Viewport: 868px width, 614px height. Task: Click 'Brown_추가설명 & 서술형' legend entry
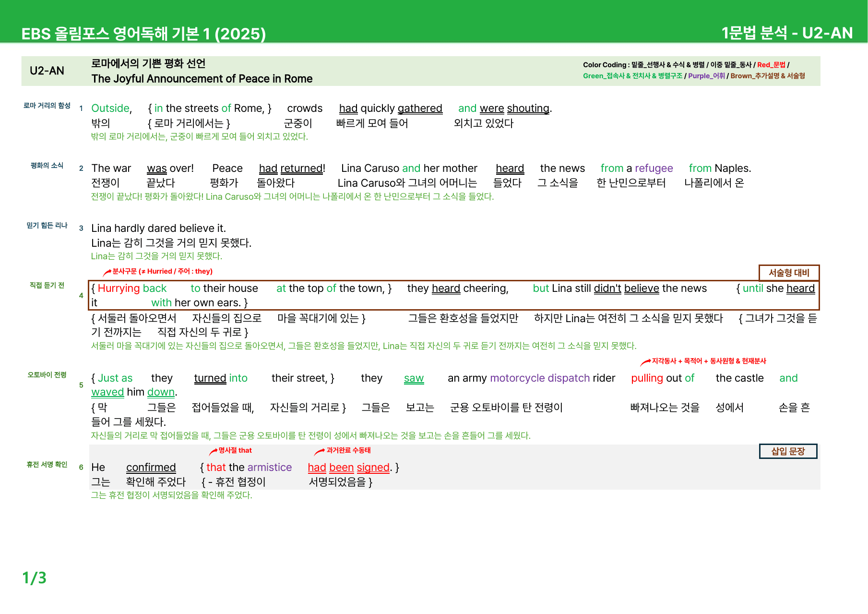(768, 76)
